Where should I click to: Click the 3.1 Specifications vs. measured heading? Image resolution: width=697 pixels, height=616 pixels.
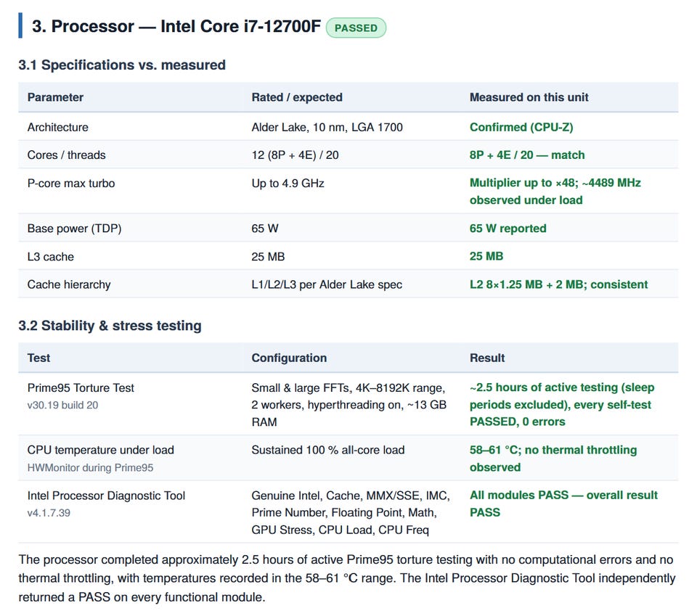point(122,65)
